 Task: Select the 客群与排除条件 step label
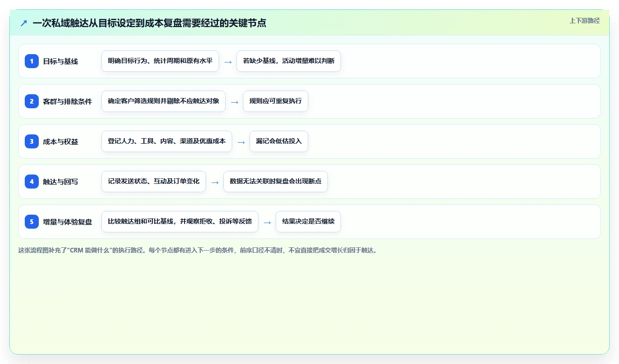click(x=67, y=101)
